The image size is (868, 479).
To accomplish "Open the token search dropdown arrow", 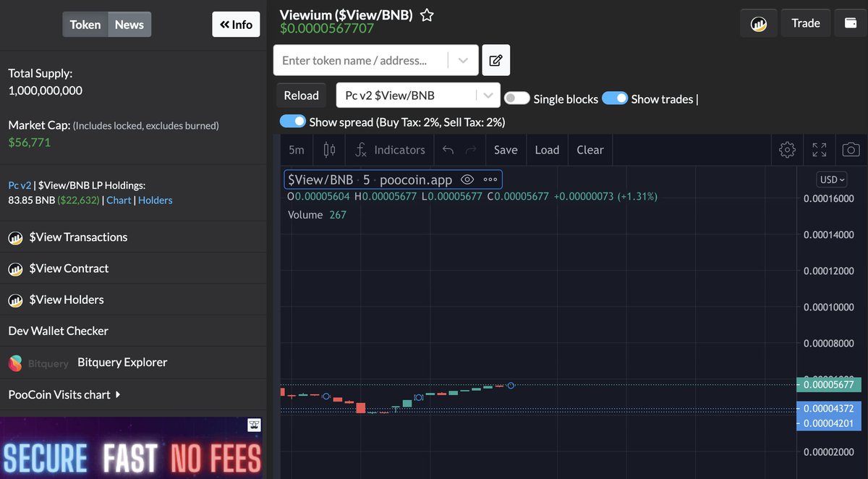I will pyautogui.click(x=463, y=61).
